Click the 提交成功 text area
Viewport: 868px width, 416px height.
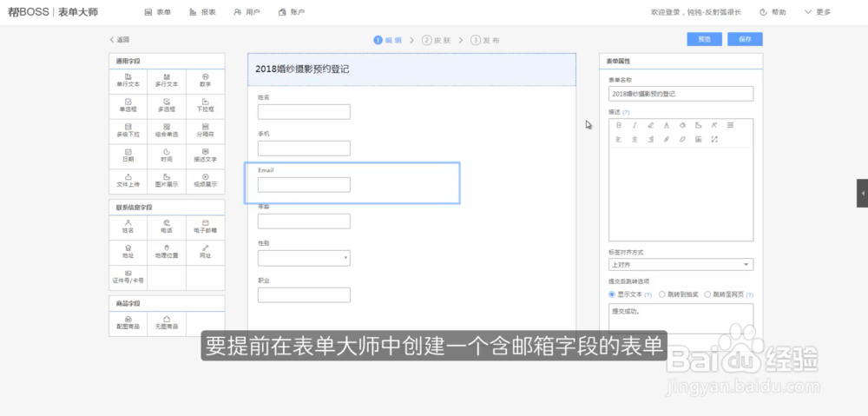[681, 319]
